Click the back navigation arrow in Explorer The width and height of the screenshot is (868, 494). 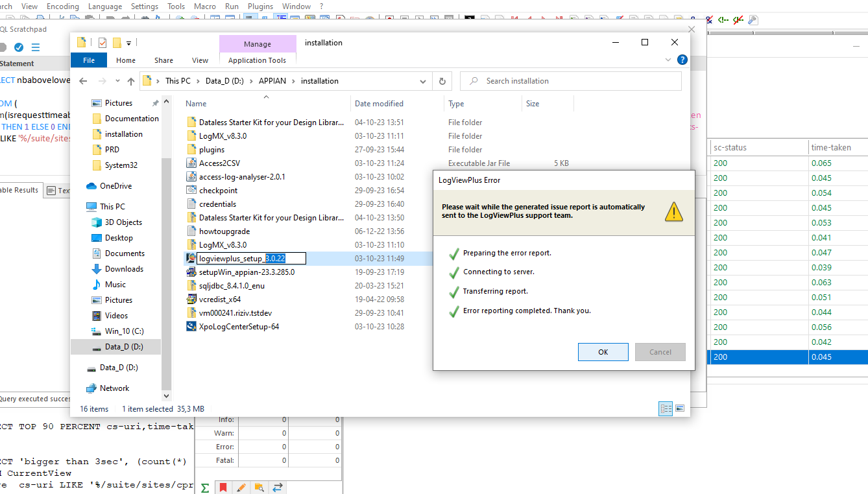pyautogui.click(x=83, y=81)
